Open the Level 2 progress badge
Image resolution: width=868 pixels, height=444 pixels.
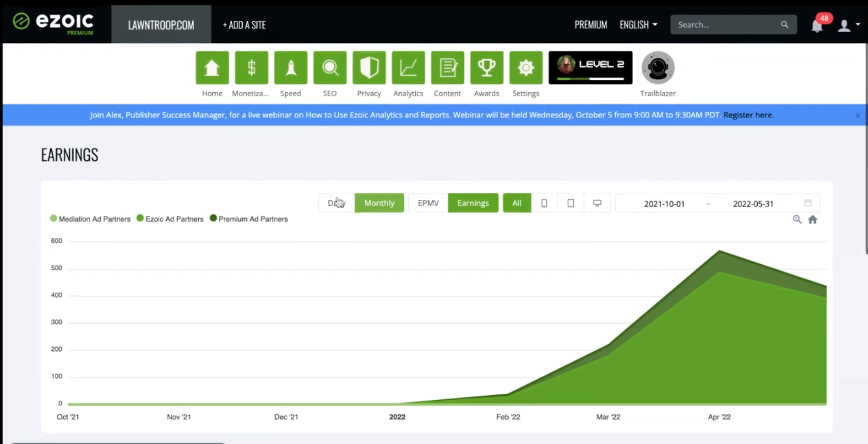point(591,67)
